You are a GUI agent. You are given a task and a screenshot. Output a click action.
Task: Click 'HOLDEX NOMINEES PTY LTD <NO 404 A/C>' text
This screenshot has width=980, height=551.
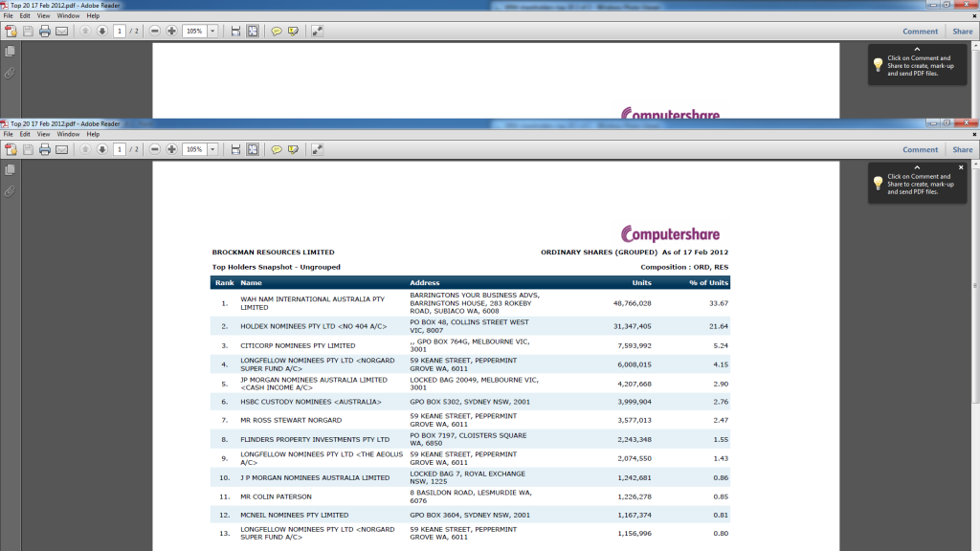314,326
